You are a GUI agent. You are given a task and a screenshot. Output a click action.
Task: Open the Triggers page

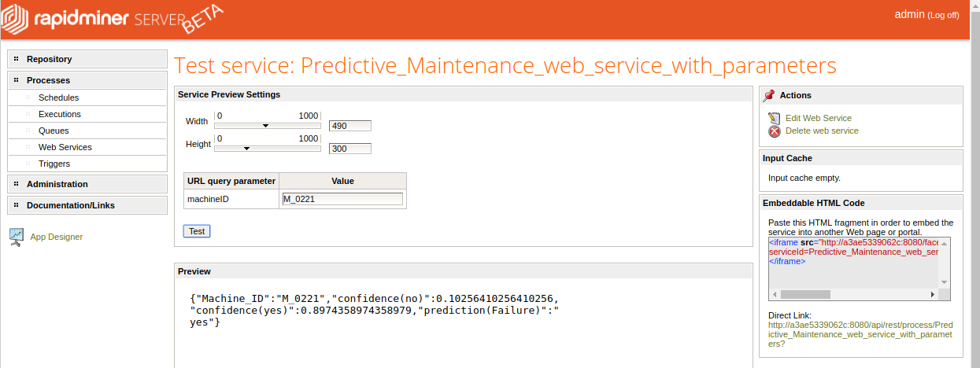(54, 164)
